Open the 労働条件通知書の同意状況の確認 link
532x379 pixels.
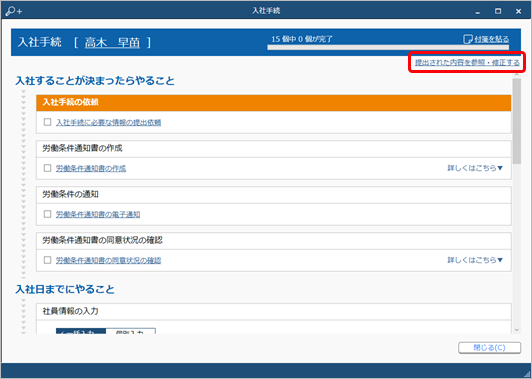click(109, 260)
